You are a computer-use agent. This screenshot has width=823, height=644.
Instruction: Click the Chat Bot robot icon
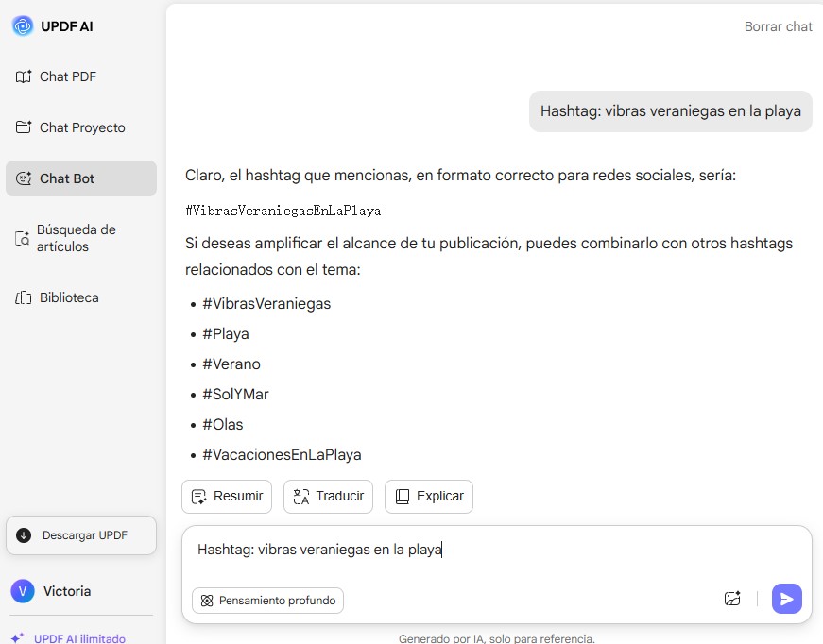tap(23, 178)
